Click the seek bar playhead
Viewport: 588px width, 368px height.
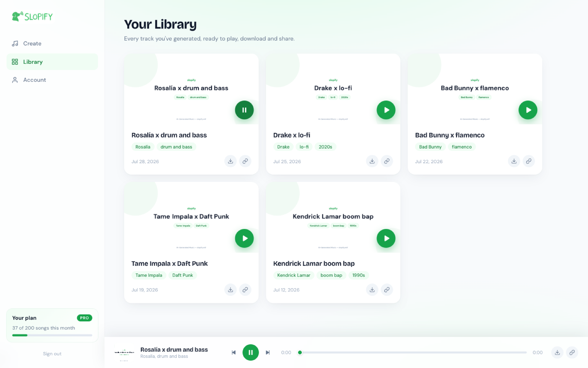pyautogui.click(x=300, y=353)
